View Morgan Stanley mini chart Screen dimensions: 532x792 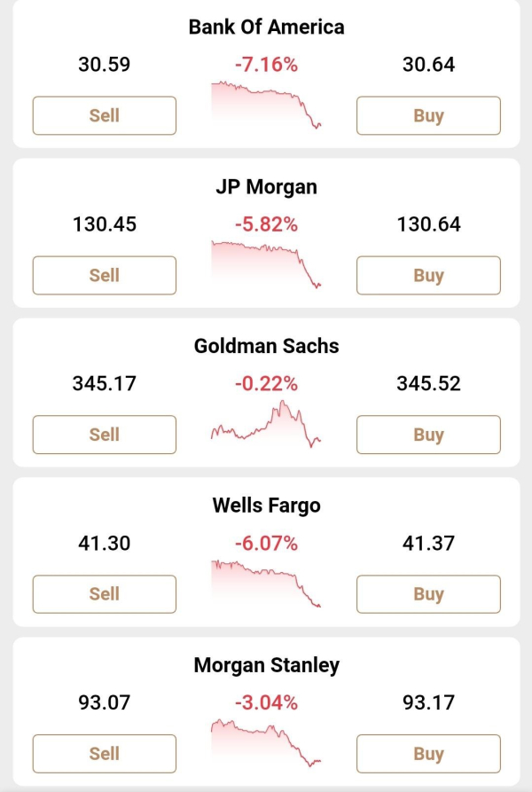[266, 742]
